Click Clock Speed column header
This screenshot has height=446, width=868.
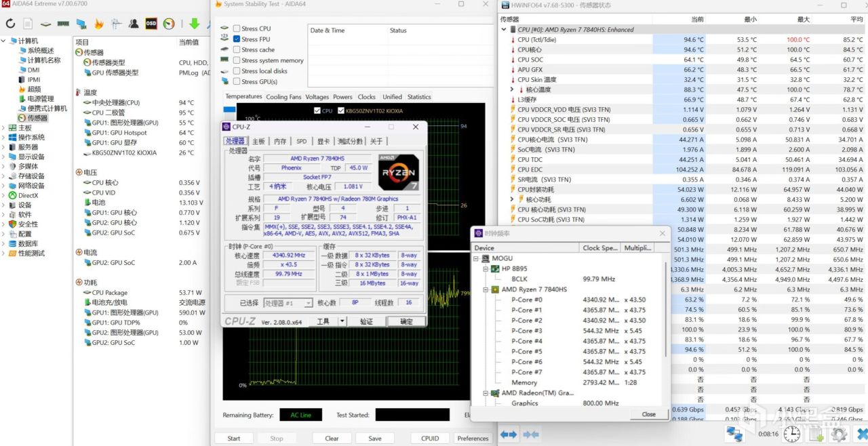600,248
